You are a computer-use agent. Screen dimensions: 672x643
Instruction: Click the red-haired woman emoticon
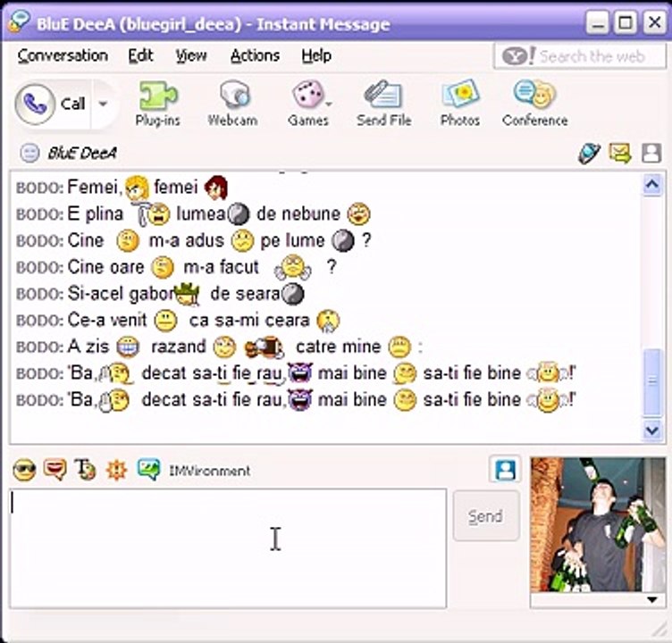(x=216, y=188)
